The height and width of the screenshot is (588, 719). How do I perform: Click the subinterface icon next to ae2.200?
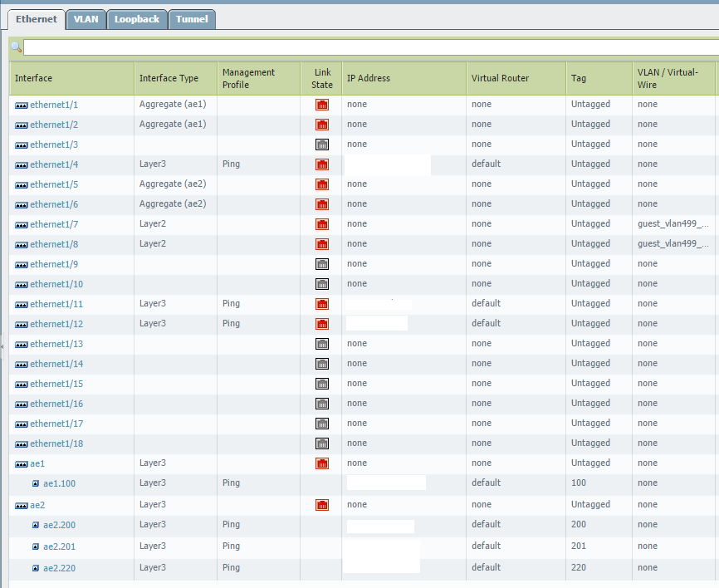click(x=36, y=525)
